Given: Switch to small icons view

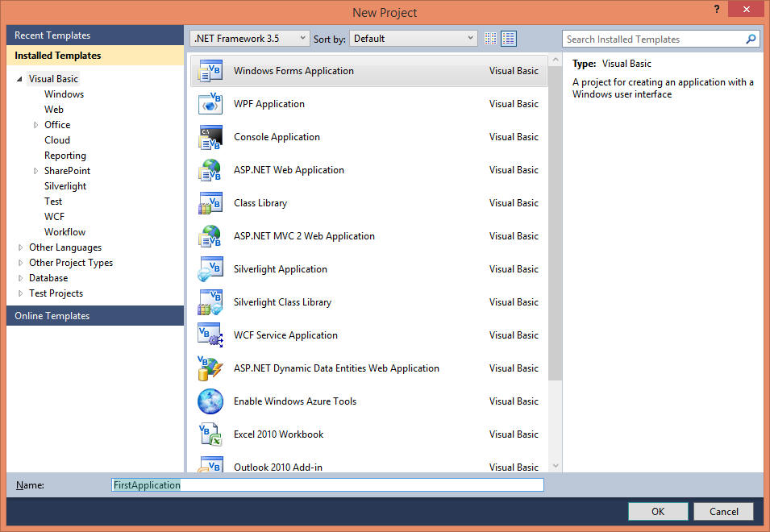Looking at the screenshot, I should pos(490,38).
